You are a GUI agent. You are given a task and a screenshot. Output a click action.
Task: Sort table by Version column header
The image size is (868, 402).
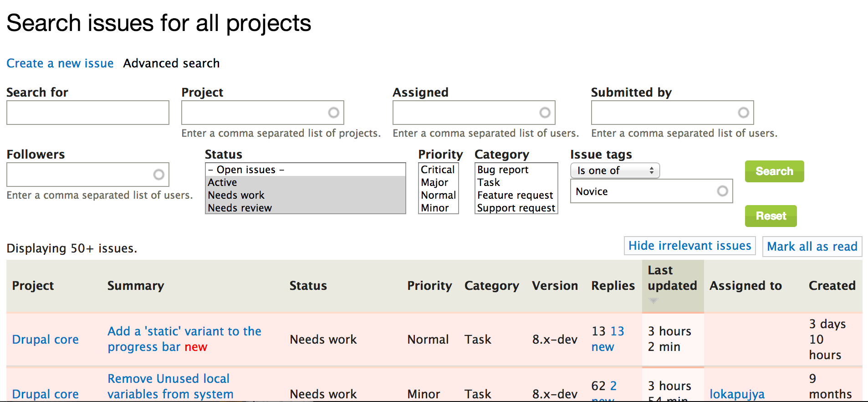click(555, 286)
